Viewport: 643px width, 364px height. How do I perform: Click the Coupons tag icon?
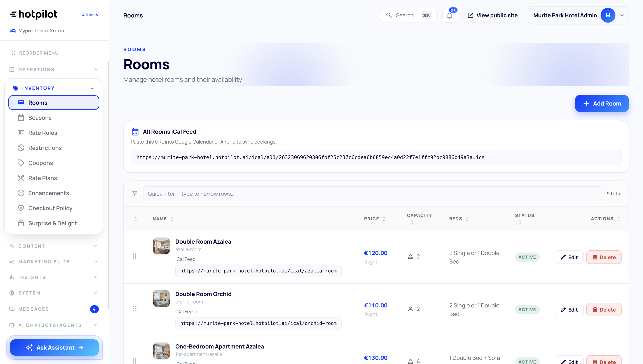click(21, 163)
